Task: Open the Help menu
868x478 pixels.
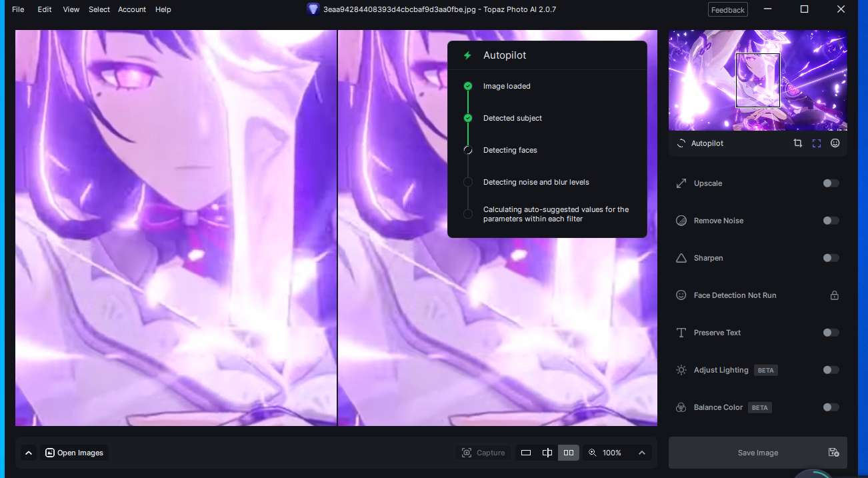Action: (163, 9)
